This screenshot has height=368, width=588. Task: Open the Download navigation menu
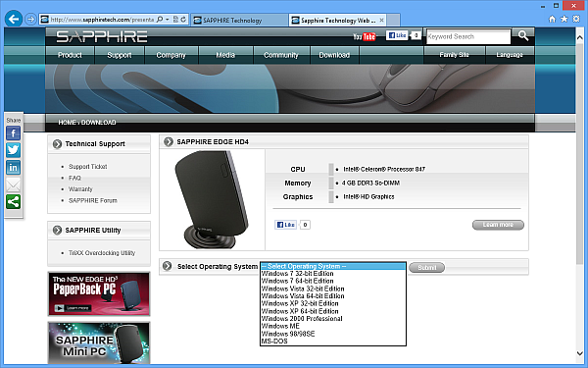coord(334,55)
